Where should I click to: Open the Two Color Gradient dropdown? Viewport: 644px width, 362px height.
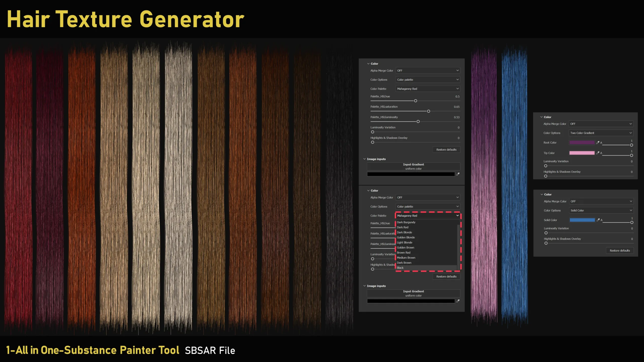point(601,133)
